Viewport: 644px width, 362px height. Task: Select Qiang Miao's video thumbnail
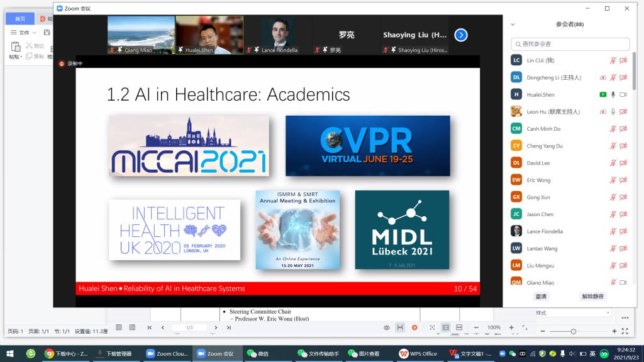click(141, 35)
